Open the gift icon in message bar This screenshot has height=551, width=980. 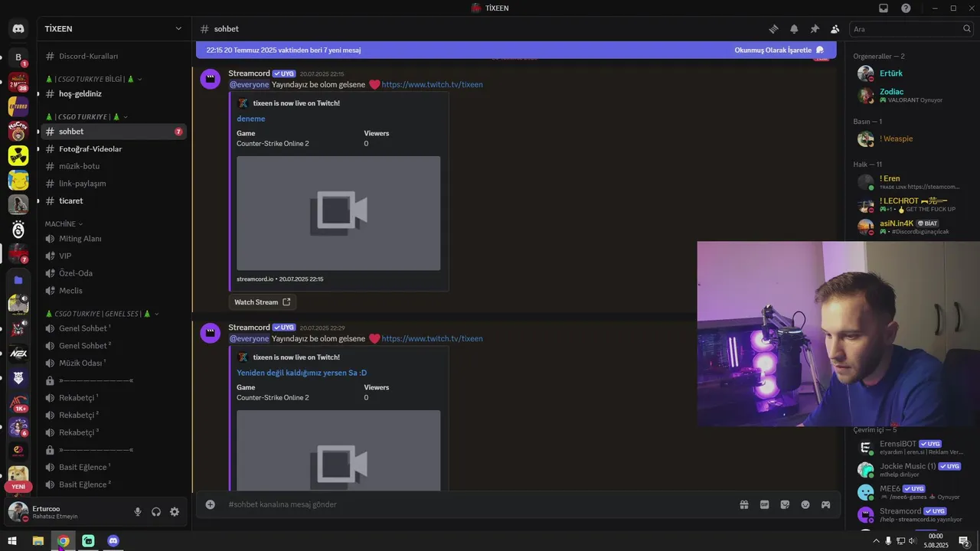[x=743, y=504]
